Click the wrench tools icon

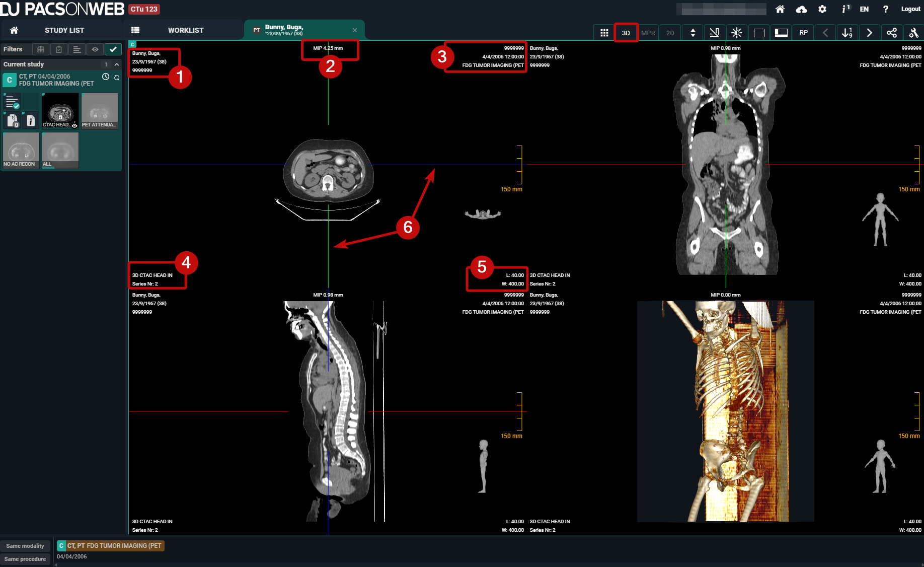(x=913, y=33)
